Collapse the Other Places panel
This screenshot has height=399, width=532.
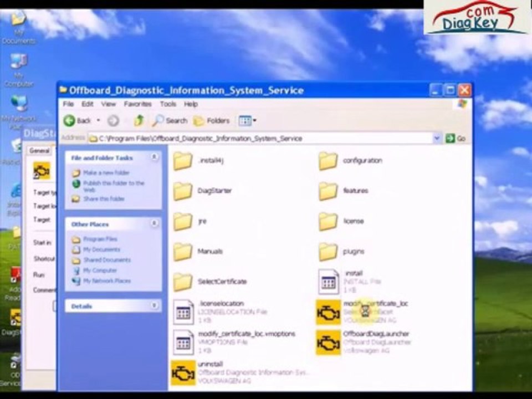155,223
